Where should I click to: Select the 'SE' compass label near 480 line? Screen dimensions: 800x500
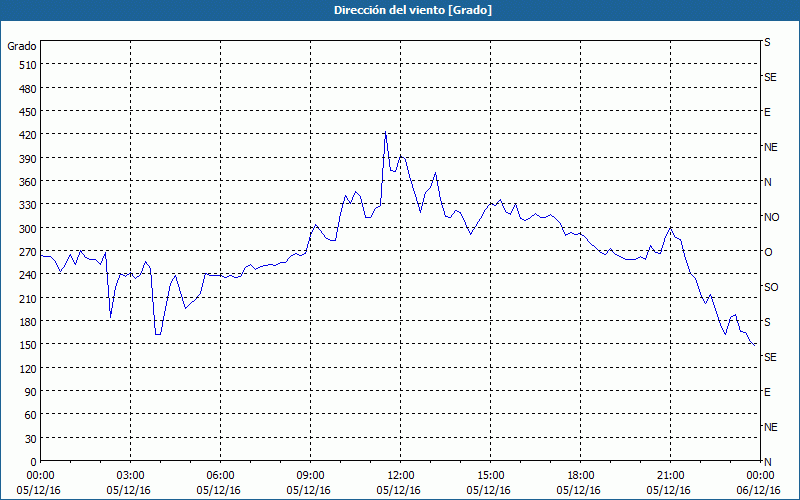click(770, 77)
